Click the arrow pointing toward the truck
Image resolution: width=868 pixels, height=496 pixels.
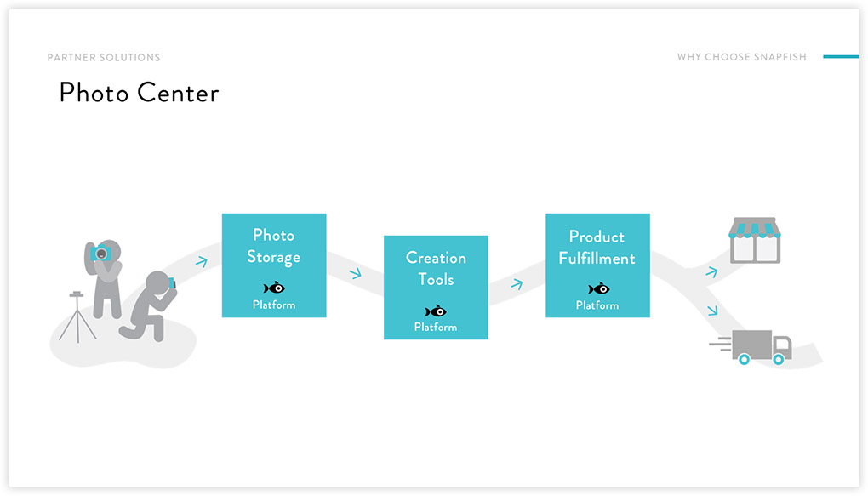pyautogui.click(x=712, y=310)
